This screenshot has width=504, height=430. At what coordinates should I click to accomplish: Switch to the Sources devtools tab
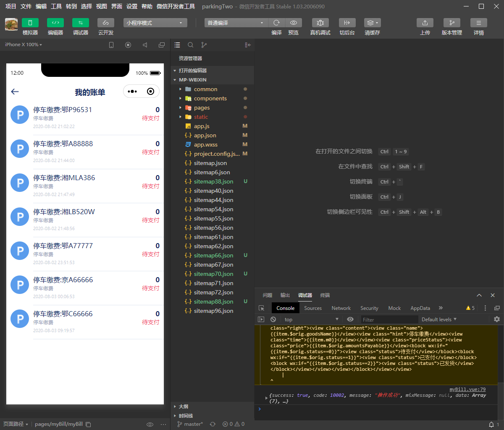point(313,308)
